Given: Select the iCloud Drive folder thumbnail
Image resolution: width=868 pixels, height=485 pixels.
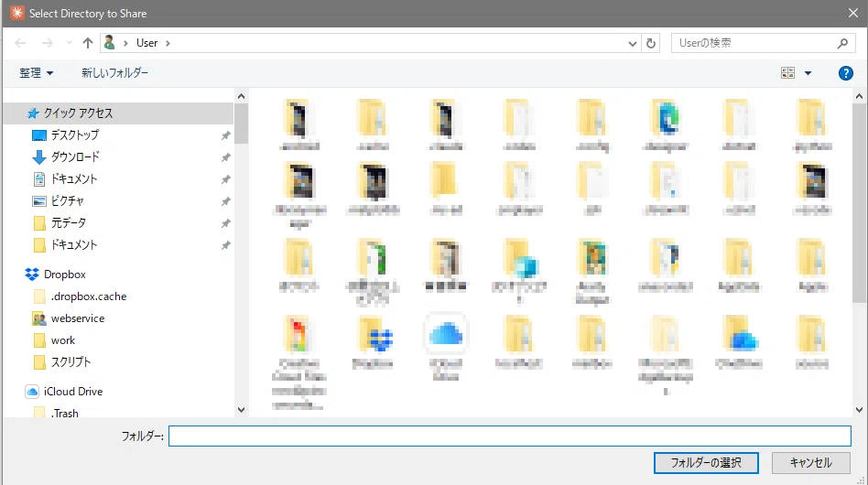Looking at the screenshot, I should 446,349.
